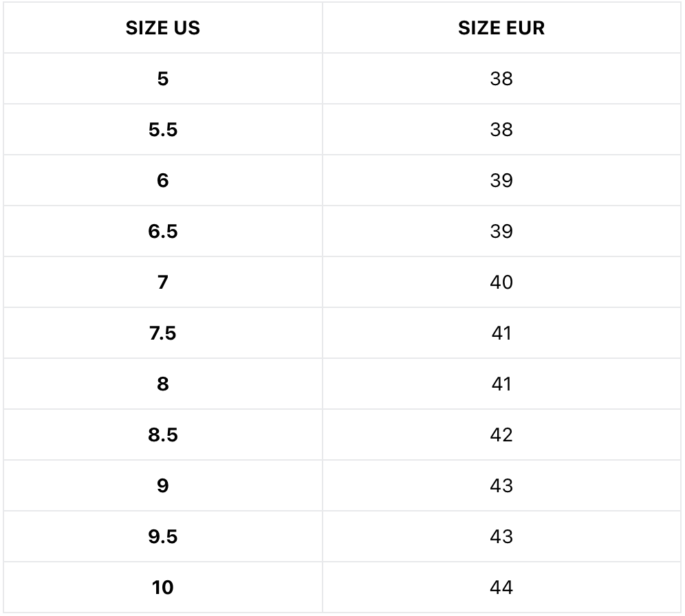This screenshot has width=685, height=616.
Task: Select the EUR size 42 cell
Action: [501, 435]
